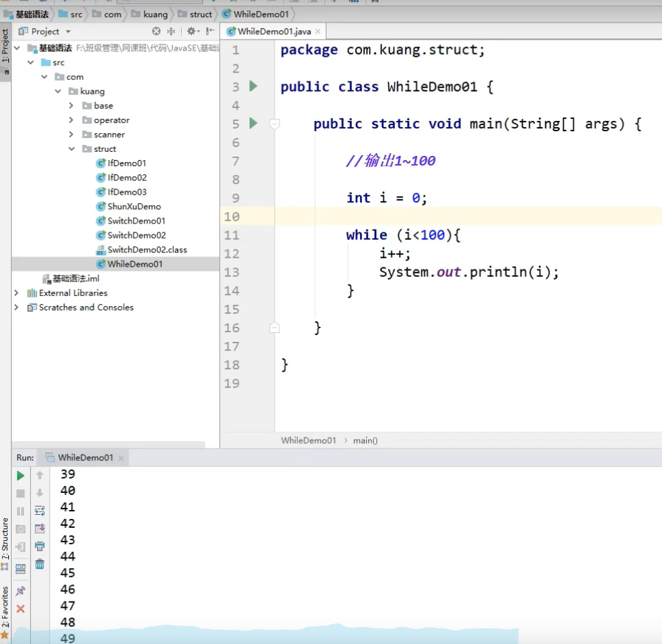662x644 pixels.
Task: Hide the Project panel
Action: click(210, 31)
